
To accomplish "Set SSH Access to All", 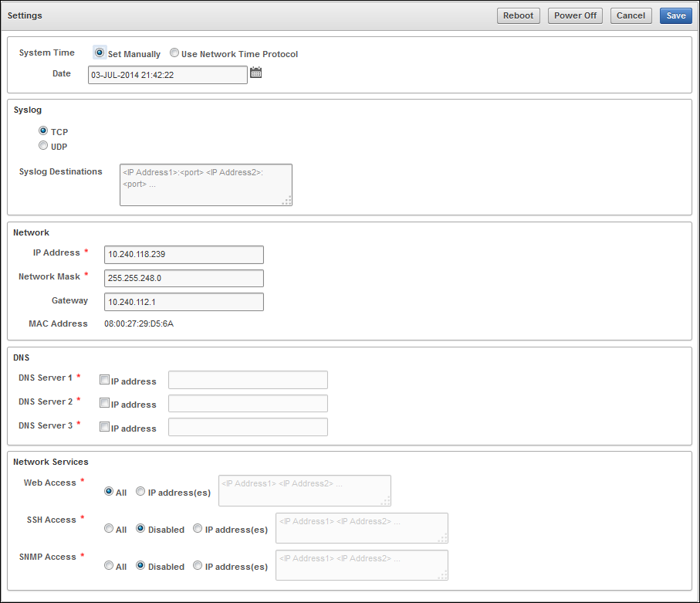I will (109, 528).
